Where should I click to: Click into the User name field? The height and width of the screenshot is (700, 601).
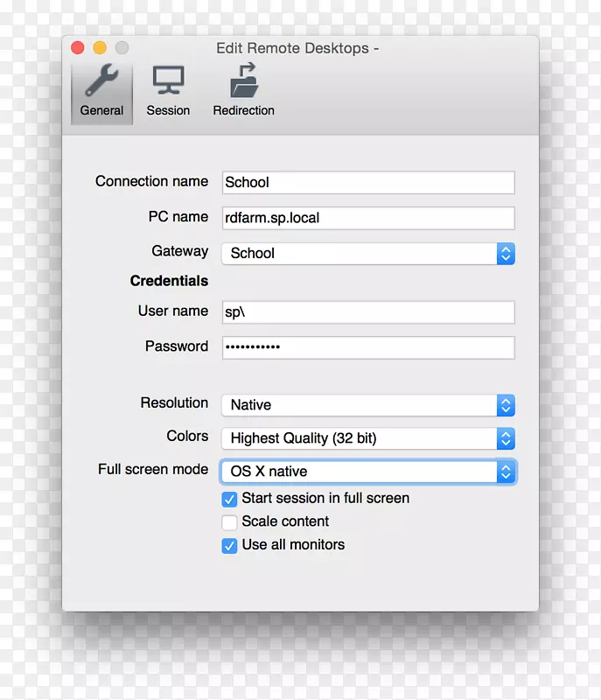point(367,312)
